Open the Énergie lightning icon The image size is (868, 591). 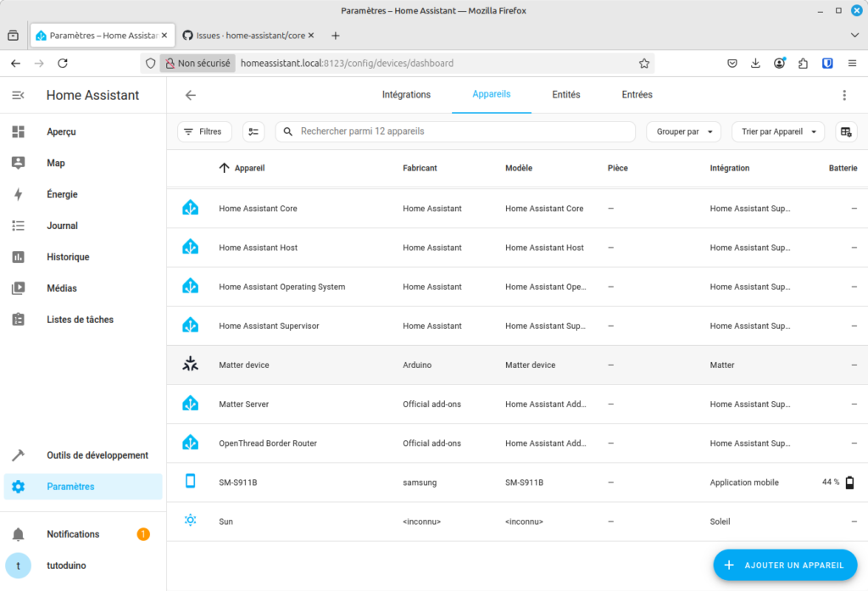coord(19,194)
